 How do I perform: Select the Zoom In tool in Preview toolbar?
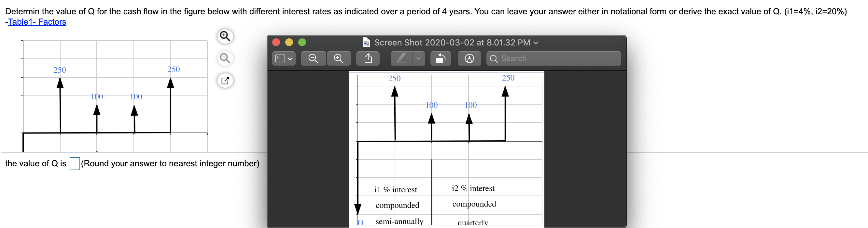tap(339, 58)
